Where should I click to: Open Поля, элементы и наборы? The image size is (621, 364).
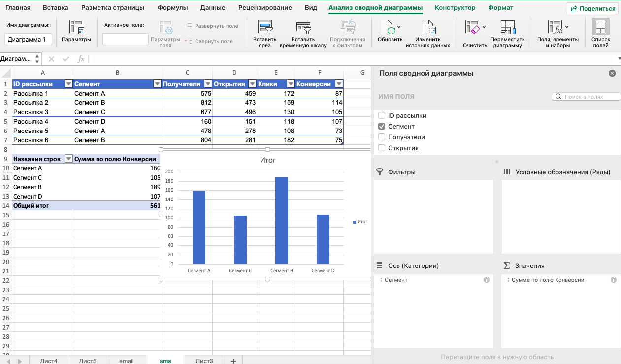click(x=557, y=33)
